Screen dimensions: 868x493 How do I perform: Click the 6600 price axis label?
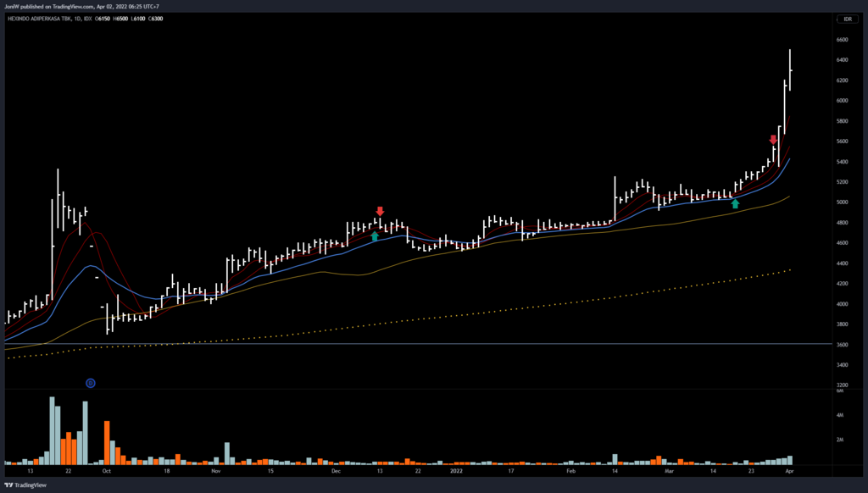(x=842, y=40)
